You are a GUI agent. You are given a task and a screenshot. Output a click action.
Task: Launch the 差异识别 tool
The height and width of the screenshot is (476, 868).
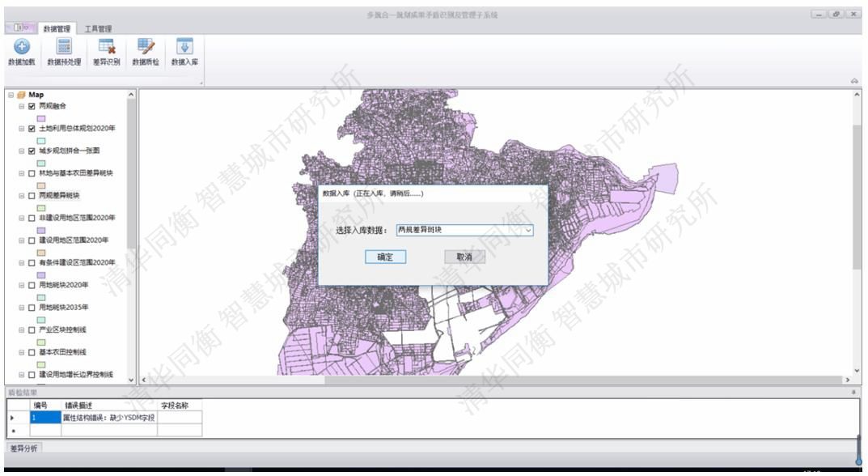[x=105, y=52]
